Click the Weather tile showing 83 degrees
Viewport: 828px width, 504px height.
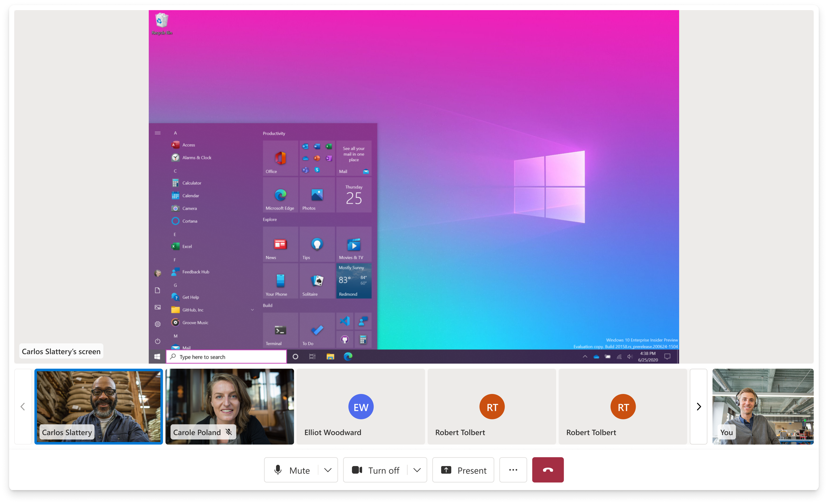pyautogui.click(x=353, y=281)
